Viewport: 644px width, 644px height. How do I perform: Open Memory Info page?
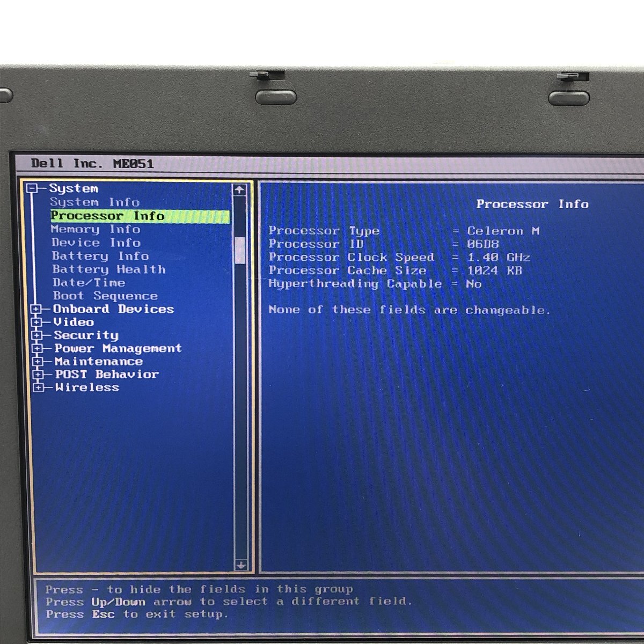pyautogui.click(x=96, y=230)
